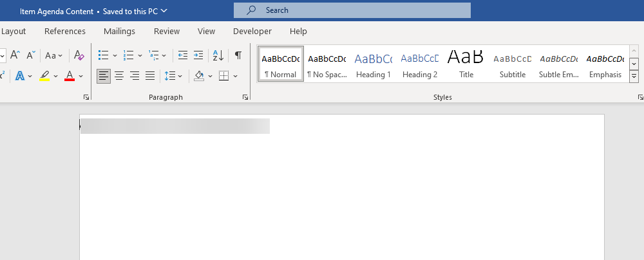This screenshot has width=644, height=260.
Task: Apply Heading 2 style
Action: [420, 64]
